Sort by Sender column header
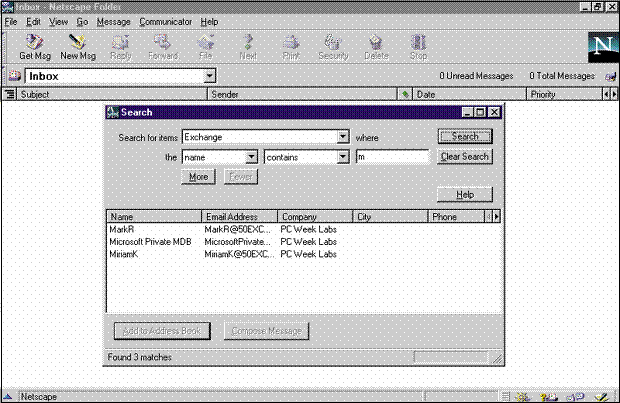The width and height of the screenshot is (620, 403). pos(302,94)
